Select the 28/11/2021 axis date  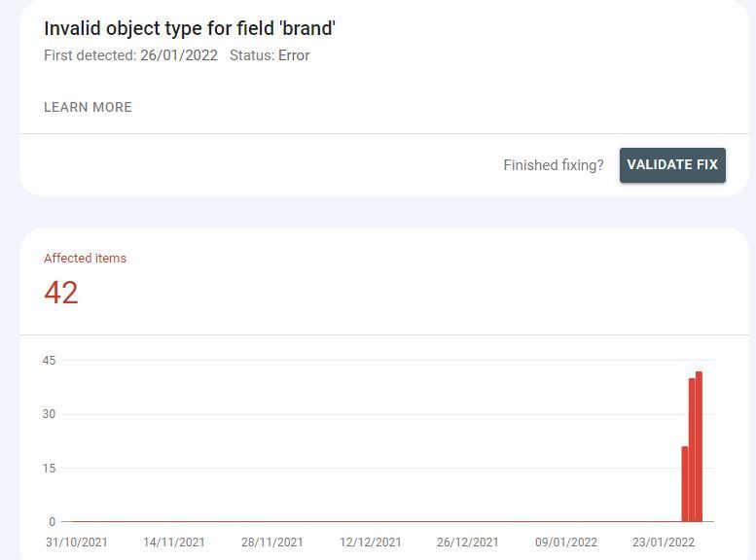coord(272,542)
